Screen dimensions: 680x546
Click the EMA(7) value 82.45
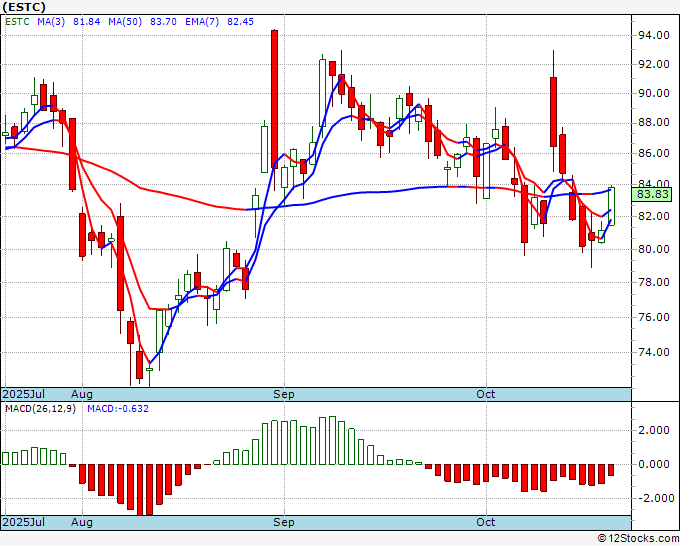[241, 22]
